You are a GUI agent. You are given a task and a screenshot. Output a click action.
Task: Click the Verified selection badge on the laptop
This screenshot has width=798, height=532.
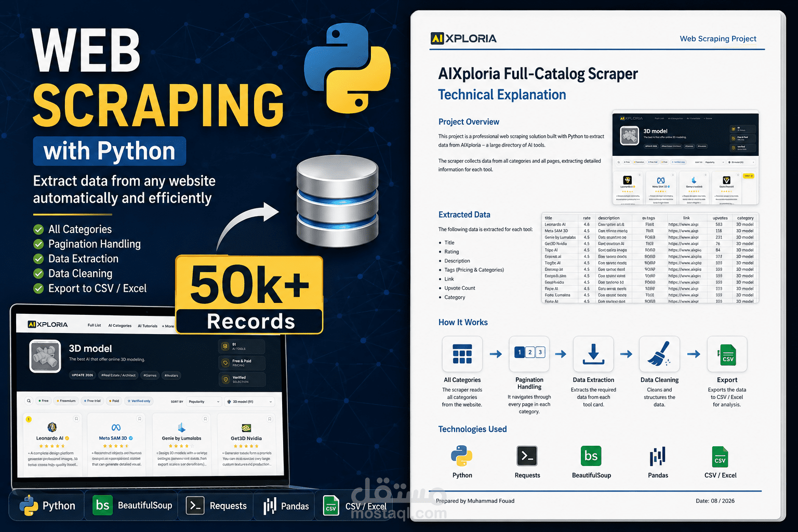pyautogui.click(x=242, y=379)
